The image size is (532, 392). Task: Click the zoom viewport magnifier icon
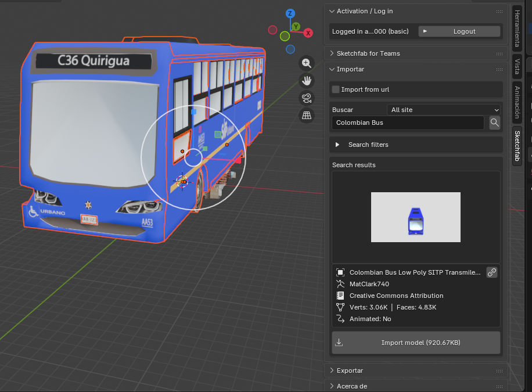[x=307, y=63]
